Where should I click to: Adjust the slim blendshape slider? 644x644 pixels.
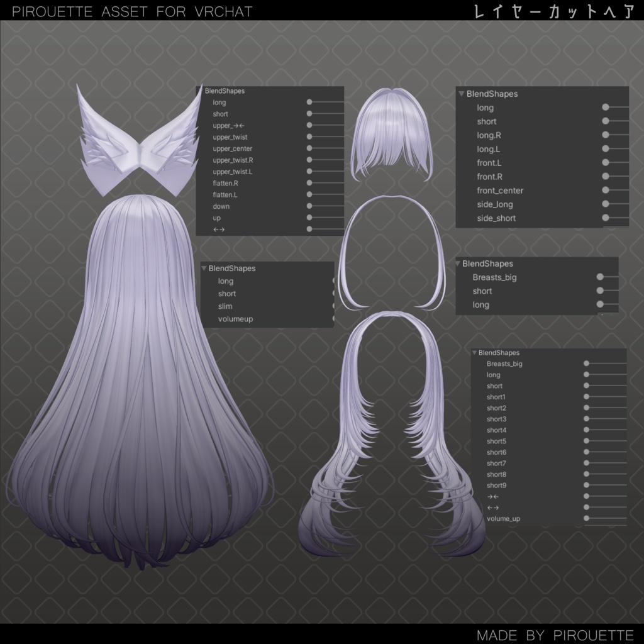tap(333, 306)
